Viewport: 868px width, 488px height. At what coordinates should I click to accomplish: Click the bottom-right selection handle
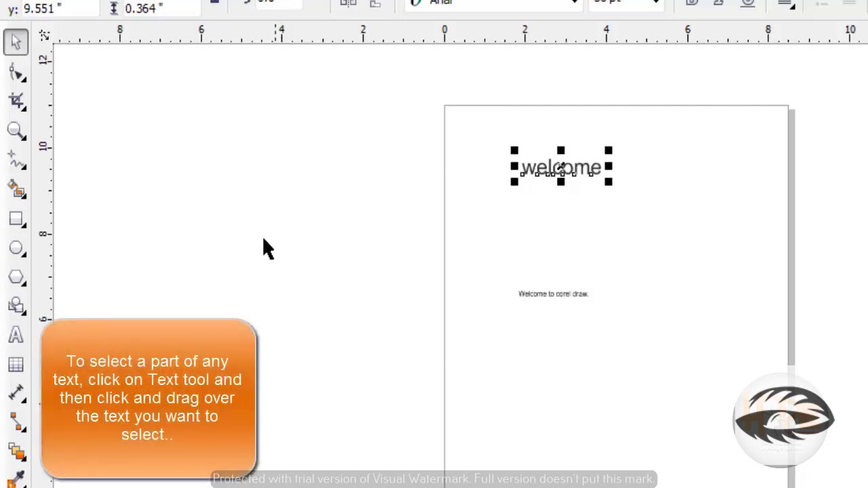pos(608,182)
